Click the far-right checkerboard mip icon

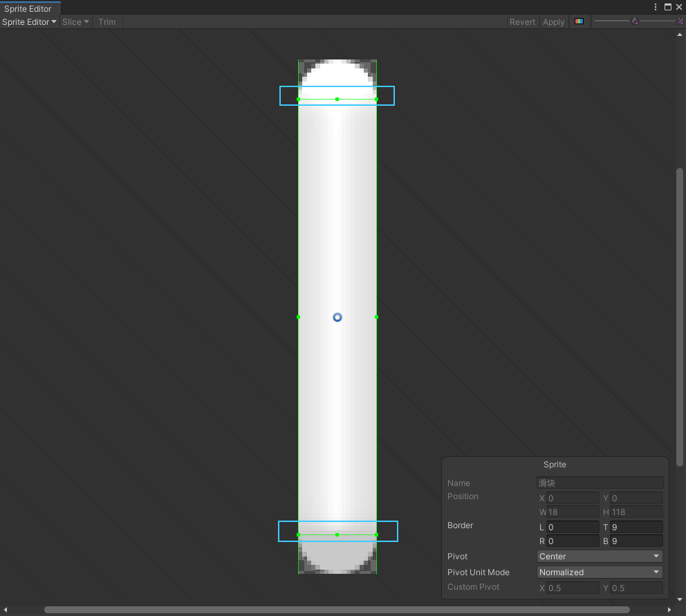680,21
